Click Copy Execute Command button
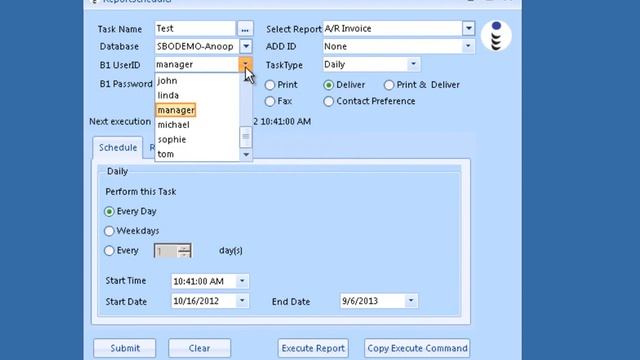The height and width of the screenshot is (360, 640). coord(417,348)
